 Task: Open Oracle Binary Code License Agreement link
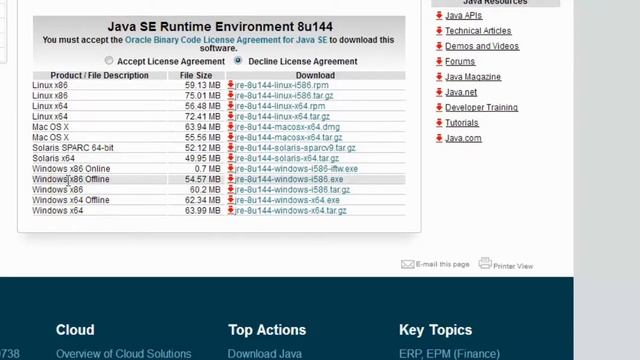pos(226,40)
